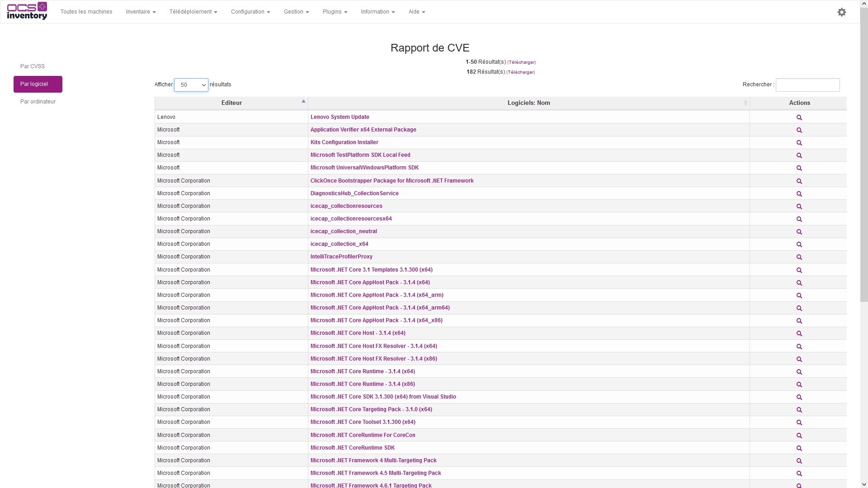Sort table by Editeur column

pyautogui.click(x=231, y=103)
